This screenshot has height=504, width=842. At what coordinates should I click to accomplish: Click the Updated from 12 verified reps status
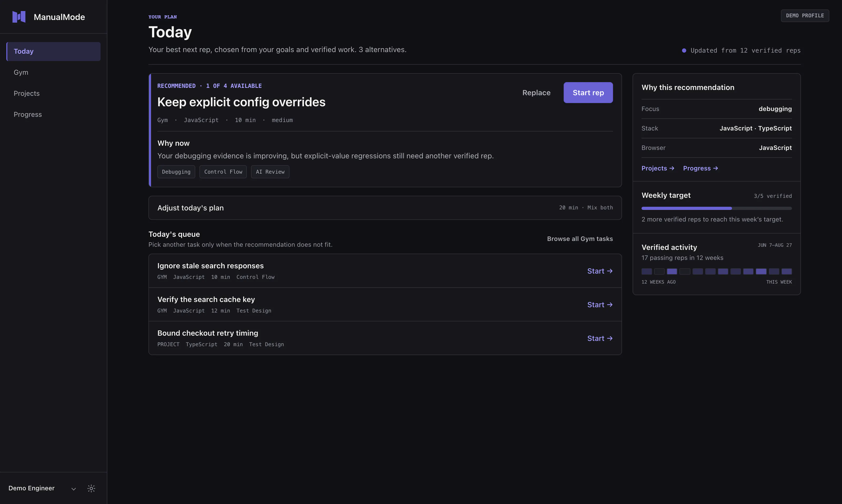coord(741,50)
